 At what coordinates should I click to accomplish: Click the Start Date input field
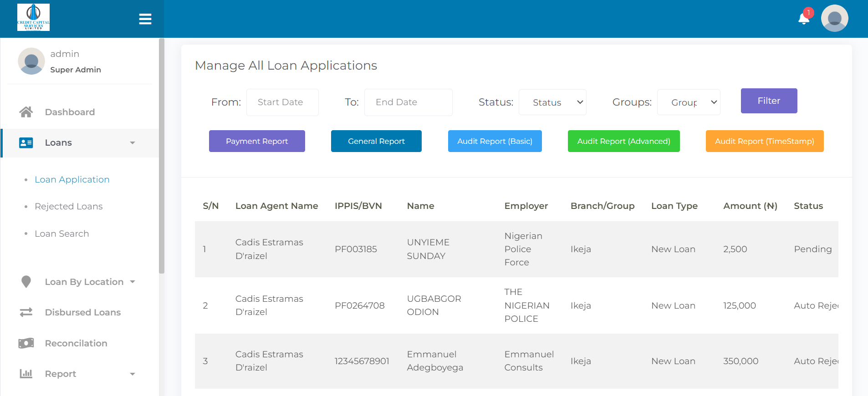tap(282, 102)
